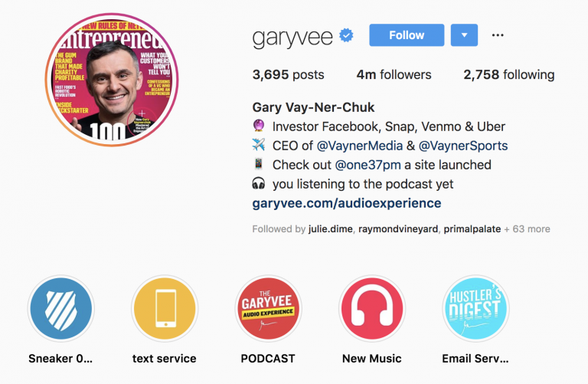The width and height of the screenshot is (588, 384).
Task: Open the 4m followers list
Action: pos(394,74)
